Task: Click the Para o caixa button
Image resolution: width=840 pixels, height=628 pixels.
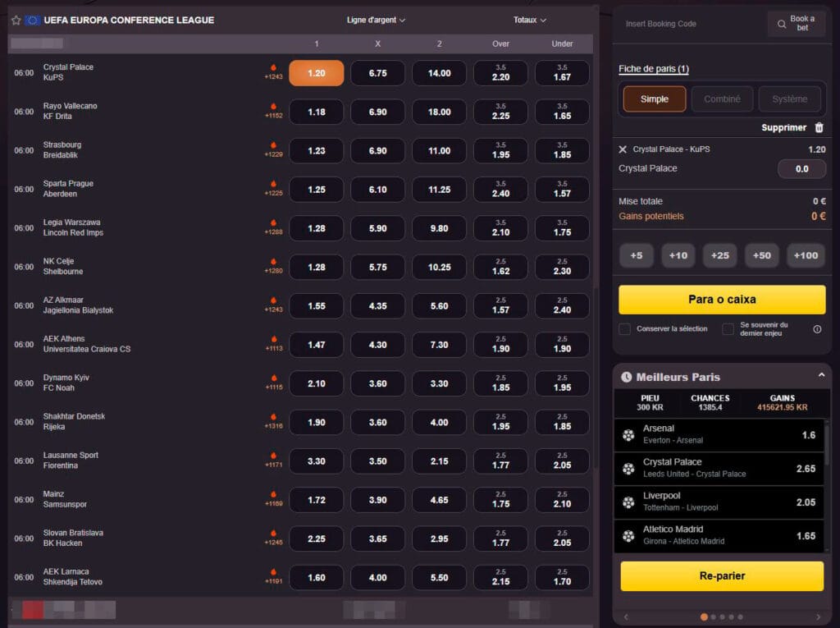Action: 722,300
